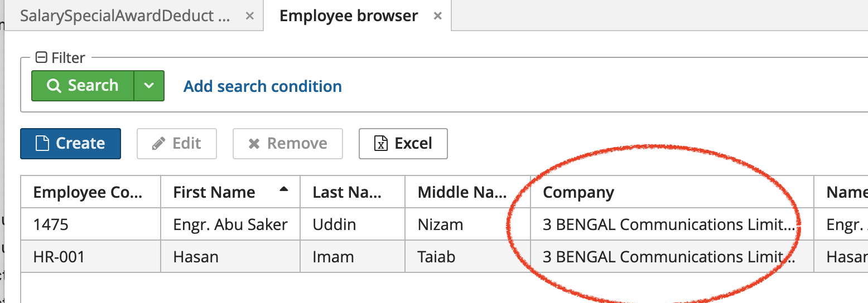Sort by the Employee Code column header
This screenshot has height=303, width=868.
91,193
